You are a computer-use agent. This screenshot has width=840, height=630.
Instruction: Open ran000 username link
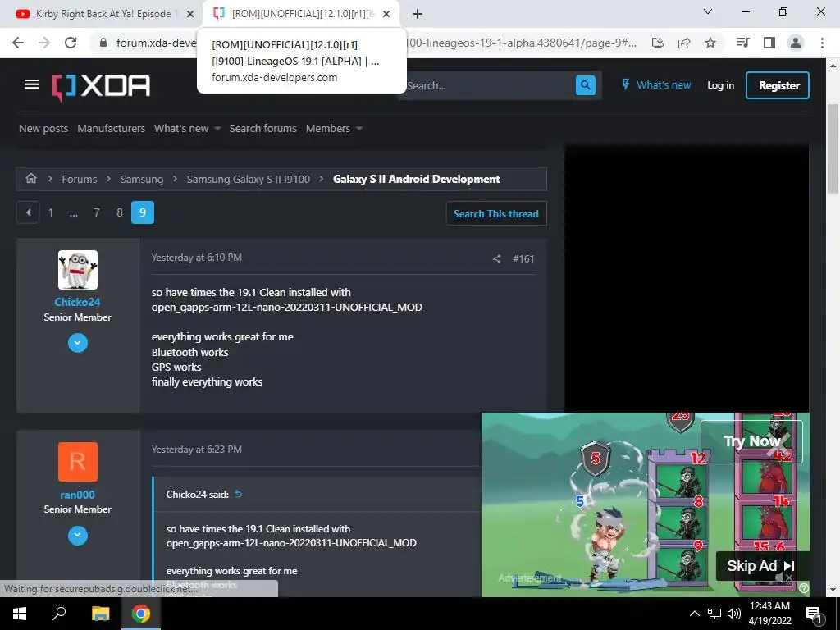[78, 495]
